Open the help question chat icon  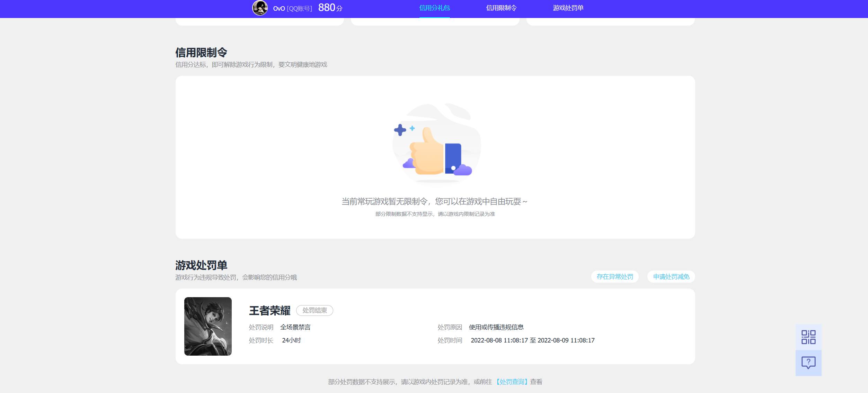(808, 363)
